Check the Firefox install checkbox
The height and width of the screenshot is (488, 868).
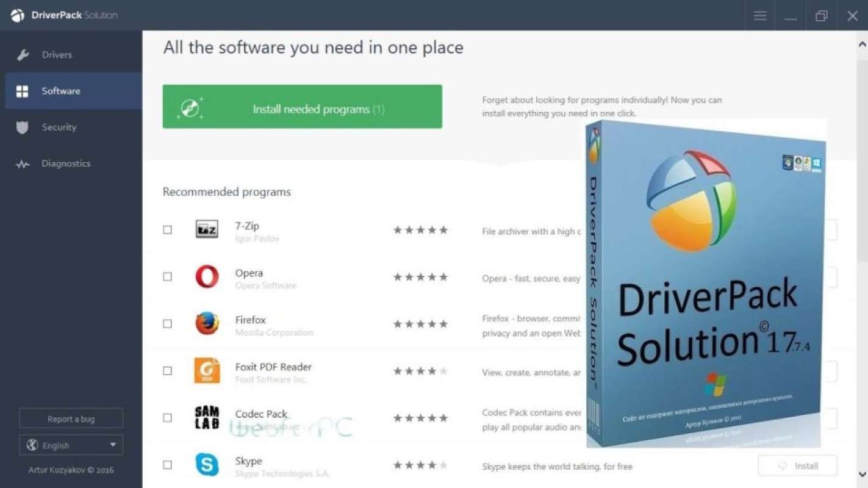point(167,323)
